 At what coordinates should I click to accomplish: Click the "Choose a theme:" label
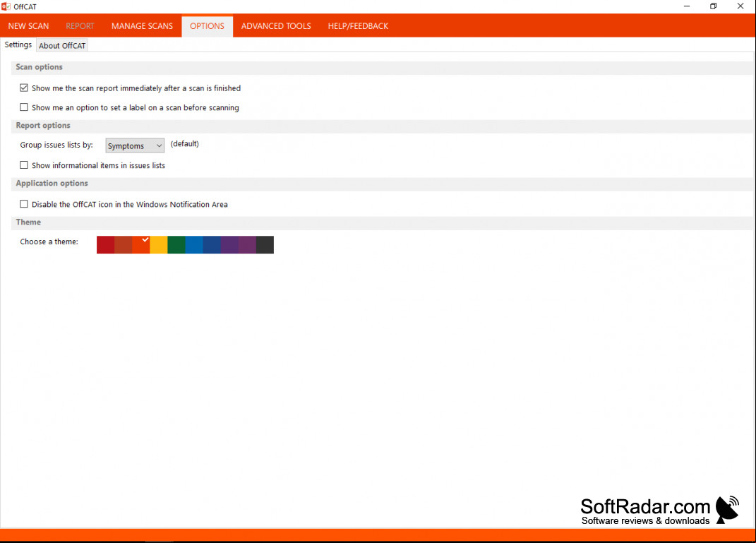pyautogui.click(x=49, y=241)
